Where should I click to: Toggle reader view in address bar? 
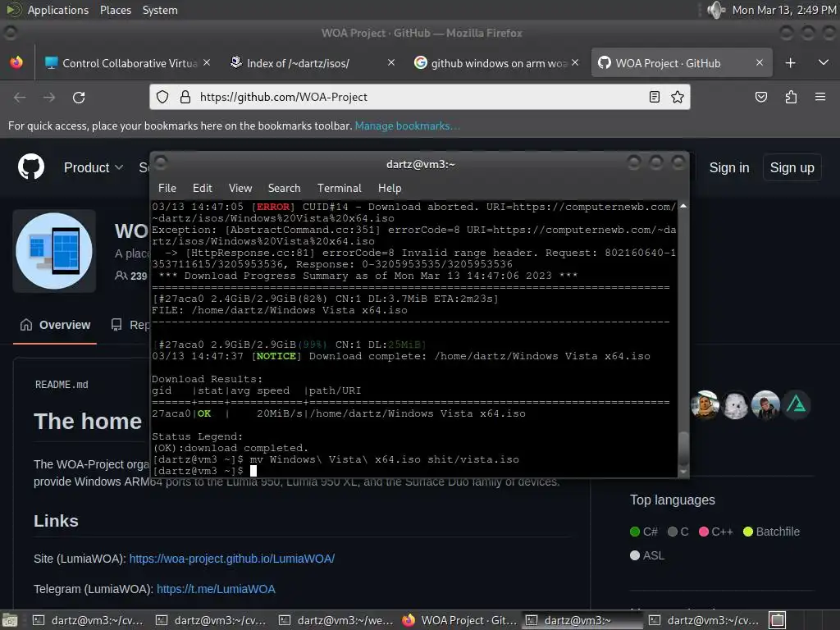coord(654,97)
